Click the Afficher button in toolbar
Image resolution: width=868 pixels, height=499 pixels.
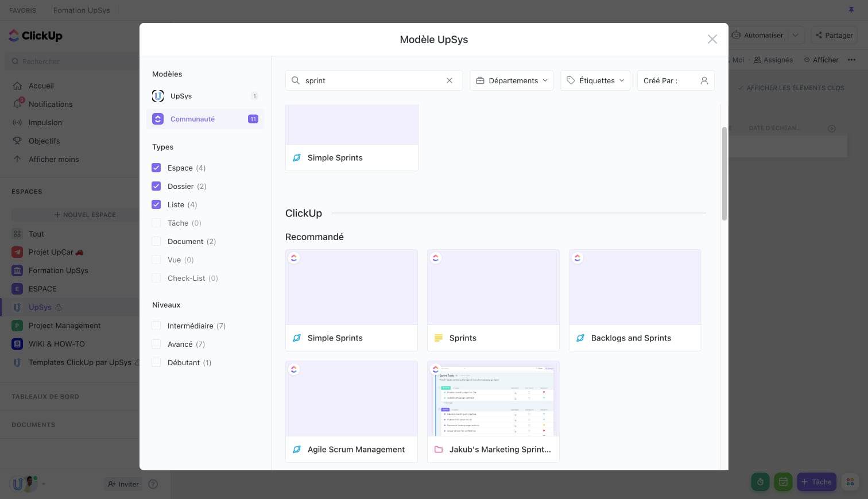(821, 60)
